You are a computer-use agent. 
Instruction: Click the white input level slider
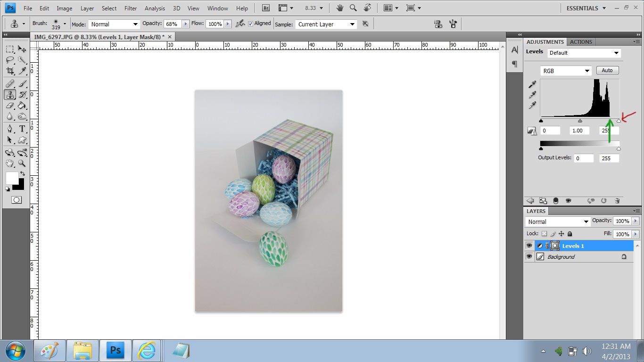(619, 121)
